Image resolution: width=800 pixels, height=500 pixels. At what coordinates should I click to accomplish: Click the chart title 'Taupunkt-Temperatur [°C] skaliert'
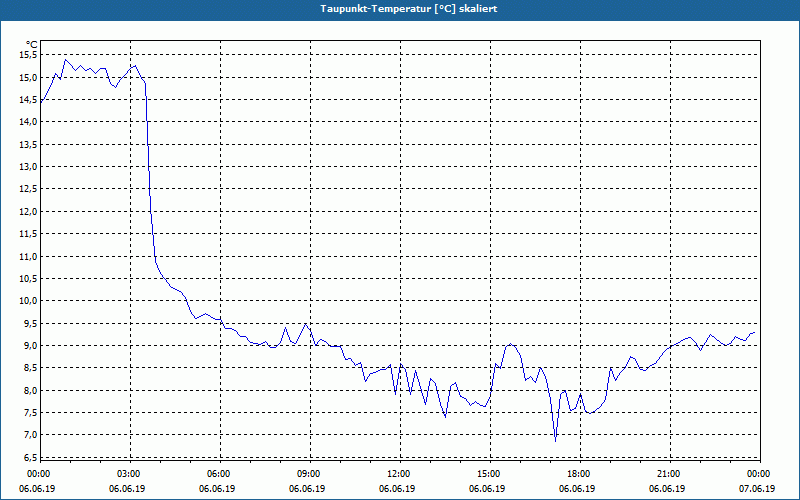409,9
